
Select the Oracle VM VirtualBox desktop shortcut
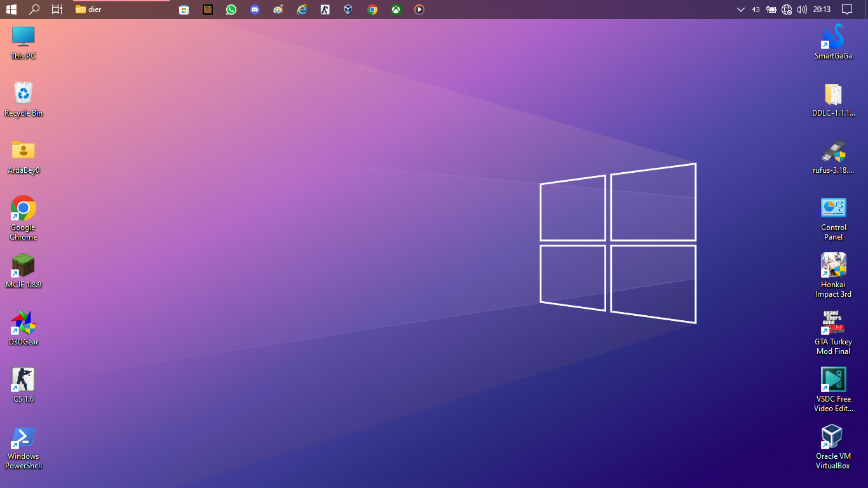point(833,447)
